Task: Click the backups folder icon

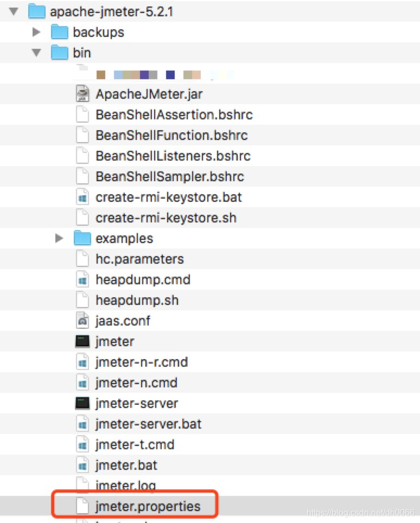Action: [x=60, y=32]
